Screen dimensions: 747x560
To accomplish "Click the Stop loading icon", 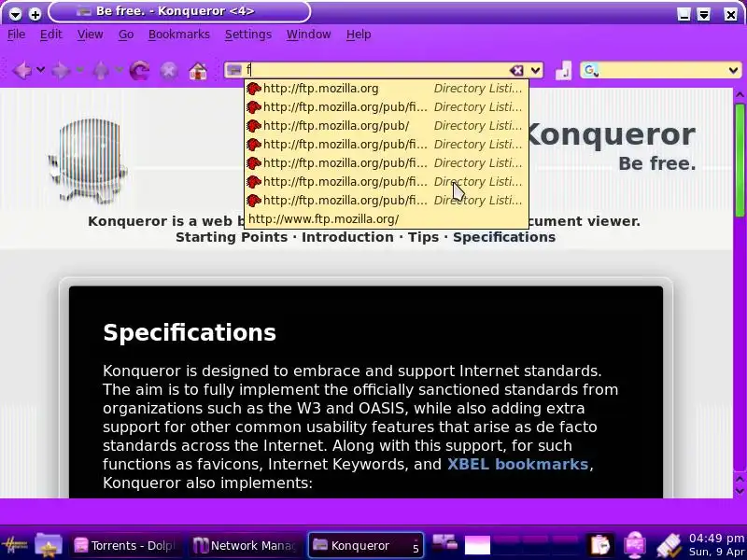I will [x=169, y=71].
